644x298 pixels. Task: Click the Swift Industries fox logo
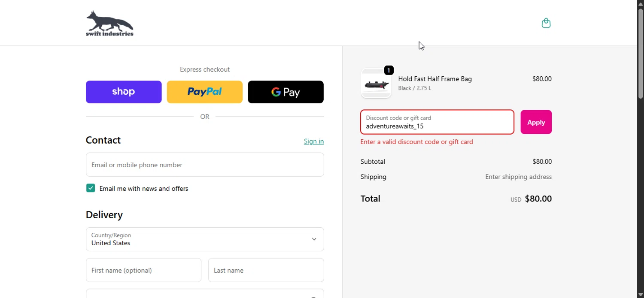click(x=109, y=23)
